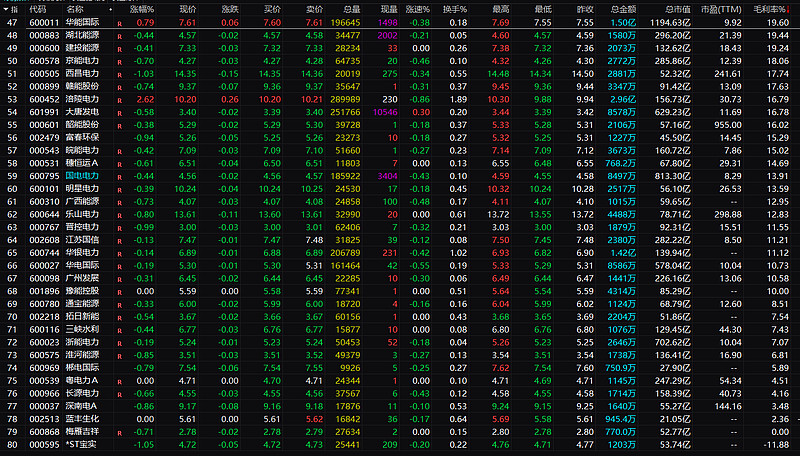Select stock code 600780
The width and height of the screenshot is (800, 456).
44,303
